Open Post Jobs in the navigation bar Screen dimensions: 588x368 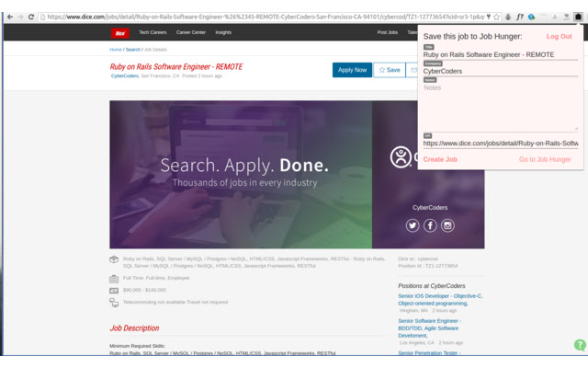(388, 32)
